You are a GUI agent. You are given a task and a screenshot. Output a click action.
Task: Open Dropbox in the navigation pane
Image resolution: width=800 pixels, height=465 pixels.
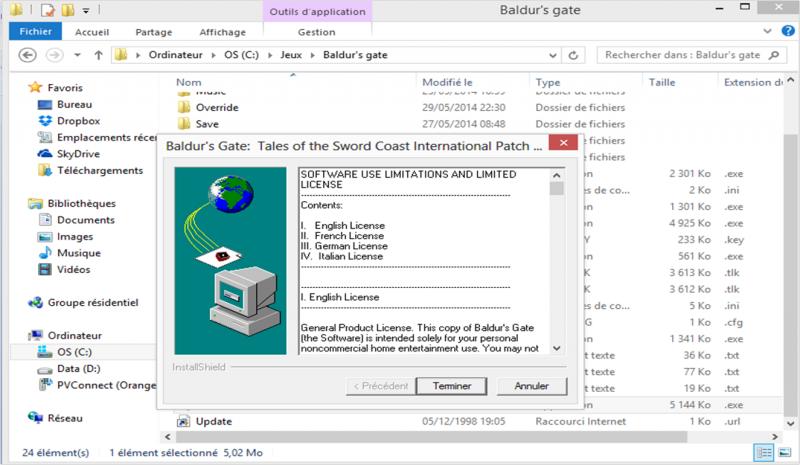[78, 120]
